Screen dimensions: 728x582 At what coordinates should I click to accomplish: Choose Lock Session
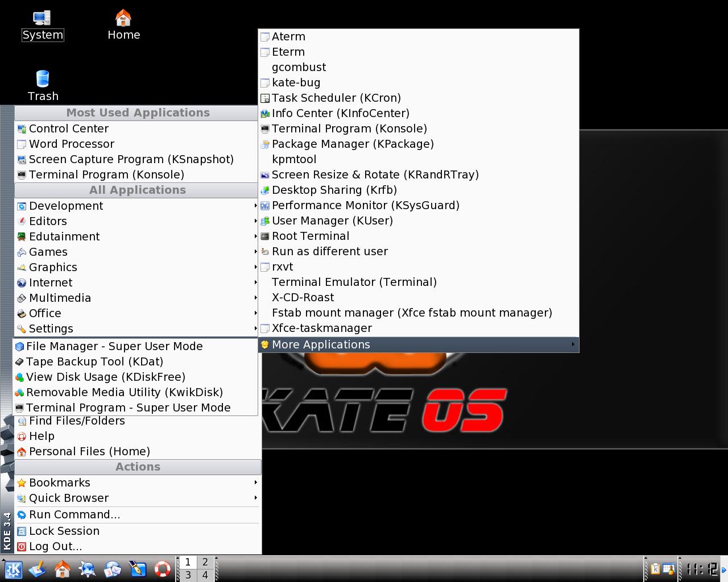pos(138,531)
